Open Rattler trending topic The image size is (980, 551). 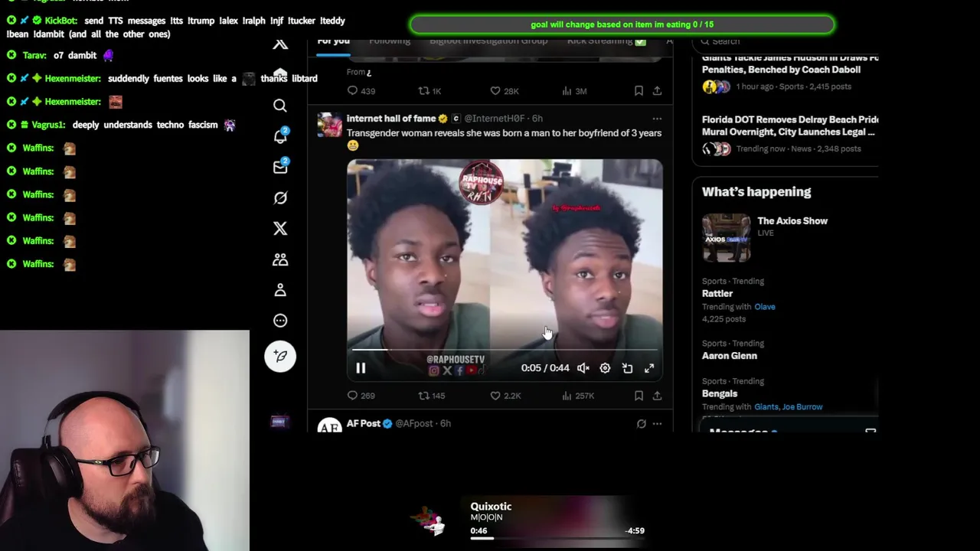point(717,294)
